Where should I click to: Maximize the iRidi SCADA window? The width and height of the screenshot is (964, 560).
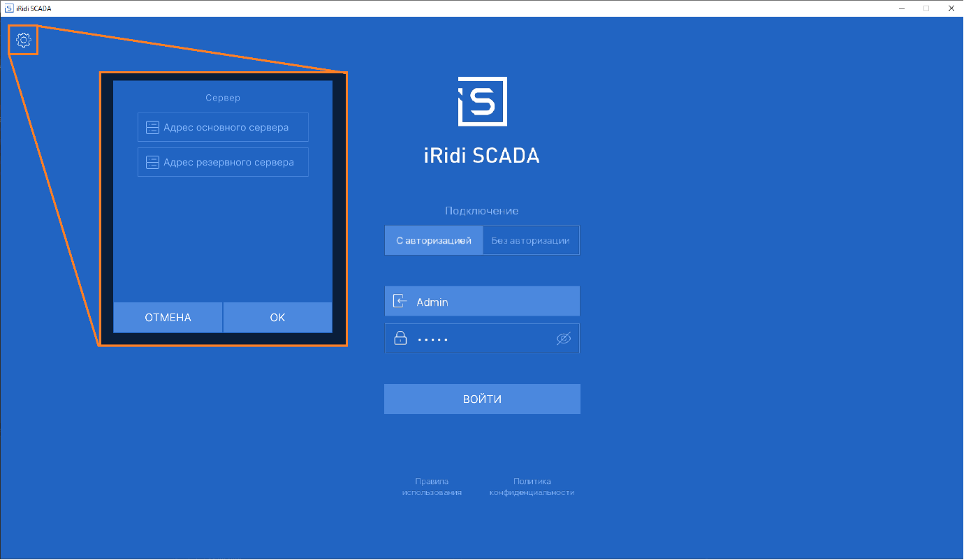coord(926,8)
